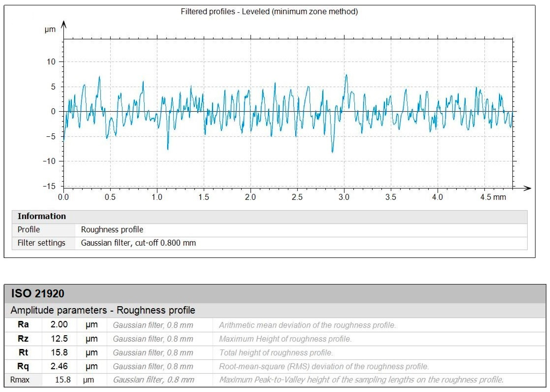Select the Rz parameter row label
This screenshot has height=392, width=550.
pos(23,339)
